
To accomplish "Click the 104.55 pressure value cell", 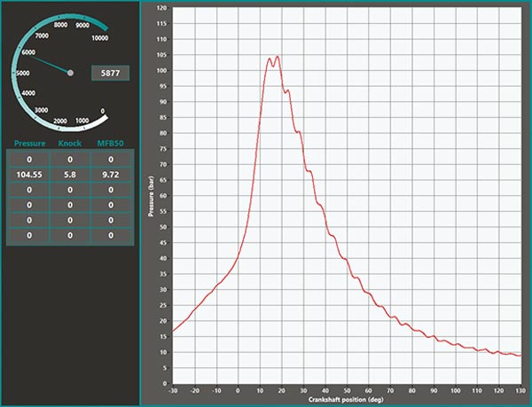I will coord(29,176).
